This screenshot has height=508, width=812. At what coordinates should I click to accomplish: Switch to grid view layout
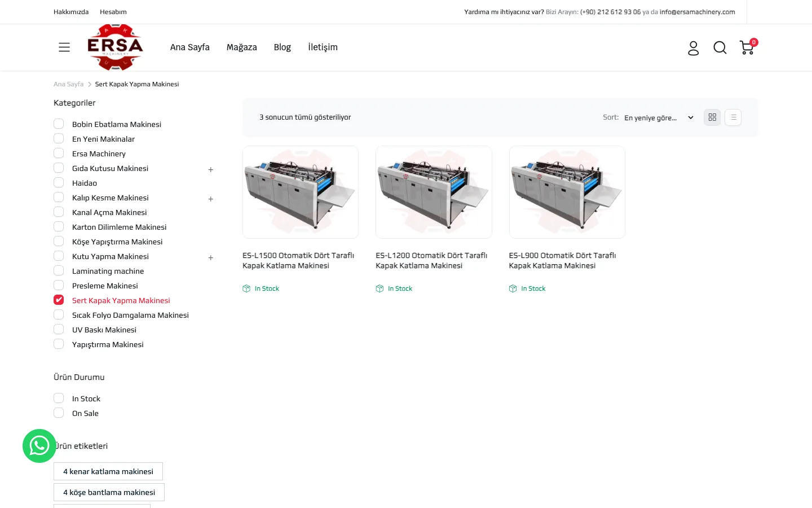712,117
